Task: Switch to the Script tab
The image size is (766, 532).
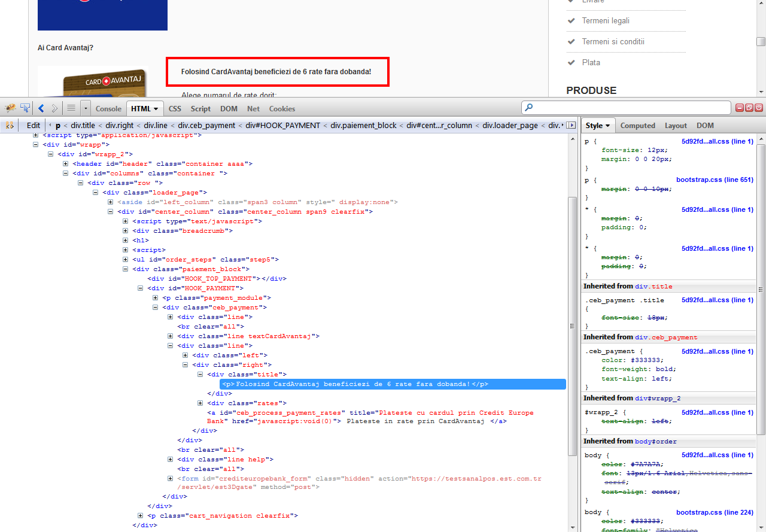Action: tap(200, 108)
